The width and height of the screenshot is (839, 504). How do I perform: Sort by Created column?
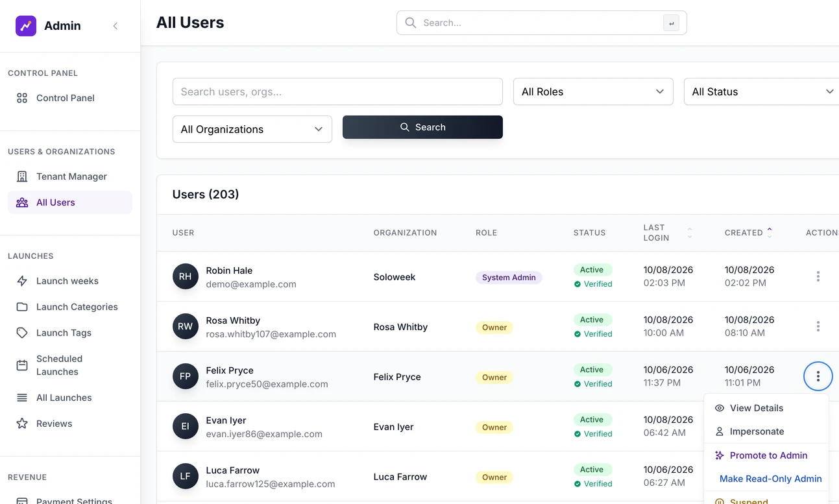pyautogui.click(x=749, y=233)
